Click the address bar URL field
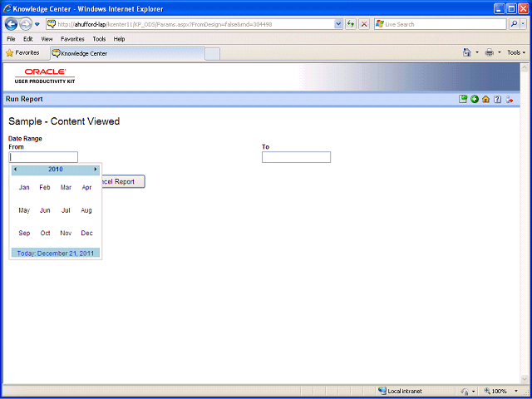 point(195,24)
